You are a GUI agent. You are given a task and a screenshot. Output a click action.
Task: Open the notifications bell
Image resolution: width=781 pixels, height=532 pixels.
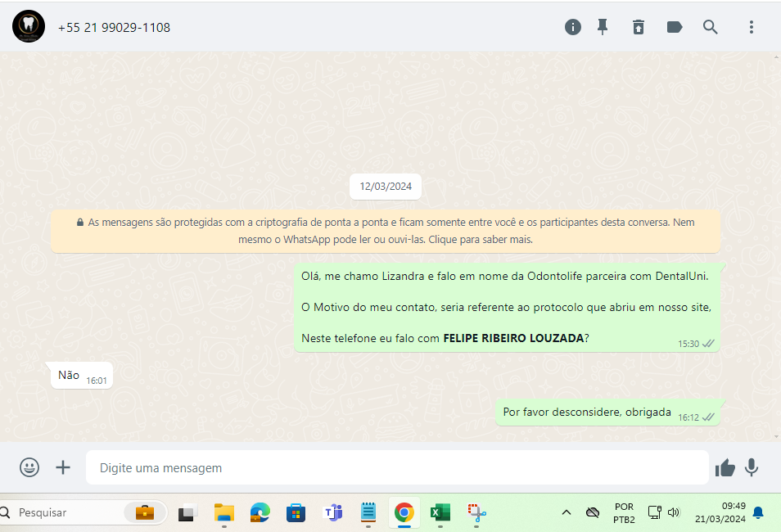tap(758, 512)
